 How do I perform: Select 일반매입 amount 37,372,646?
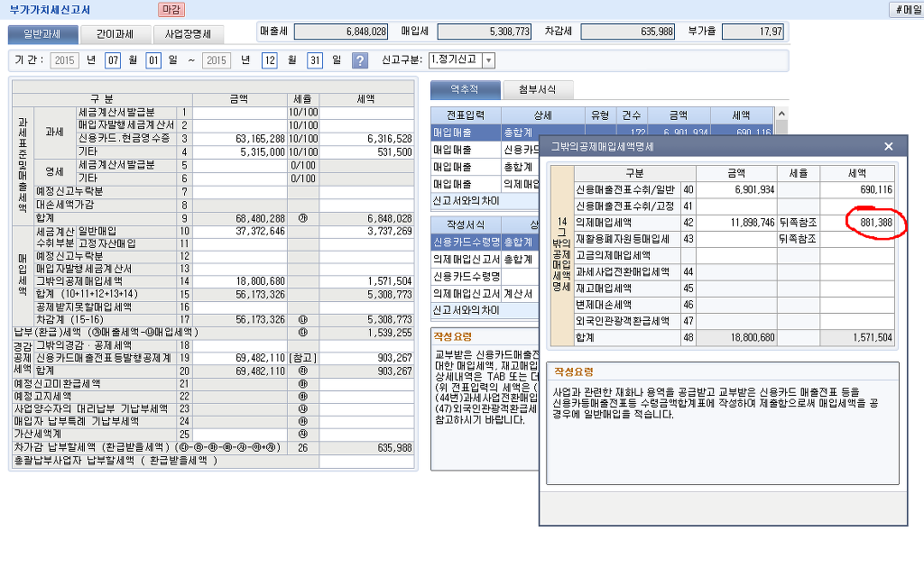pos(240,232)
